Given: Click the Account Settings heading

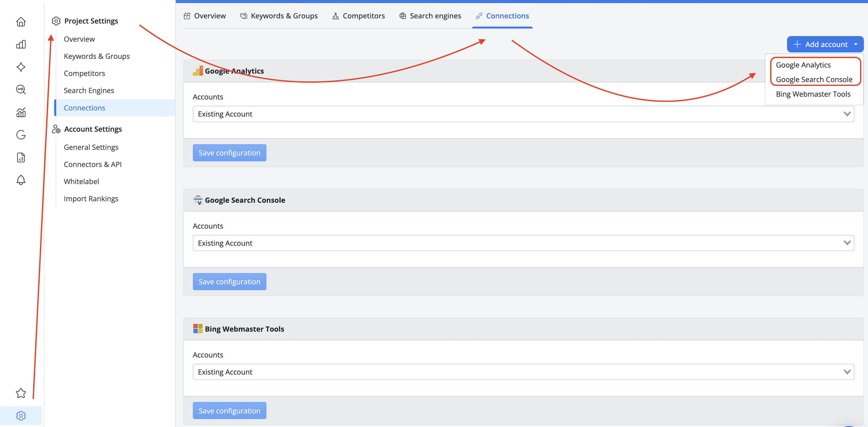Looking at the screenshot, I should coord(93,129).
